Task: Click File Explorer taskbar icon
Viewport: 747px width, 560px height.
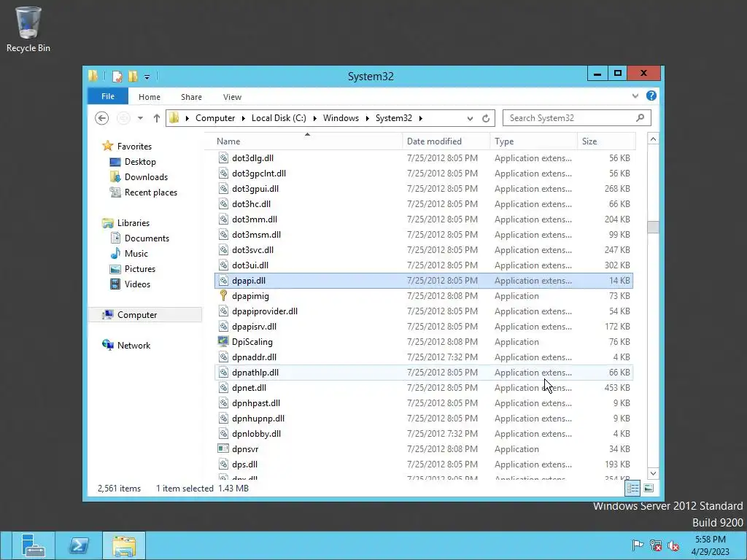Action: point(124,545)
